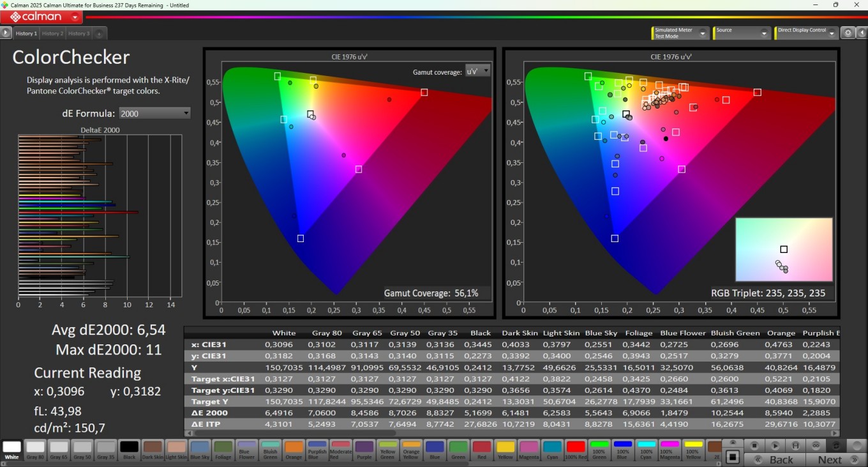The height and width of the screenshot is (467, 868).
Task: Click the Avg dE2000 6,54 readout
Action: (108, 330)
